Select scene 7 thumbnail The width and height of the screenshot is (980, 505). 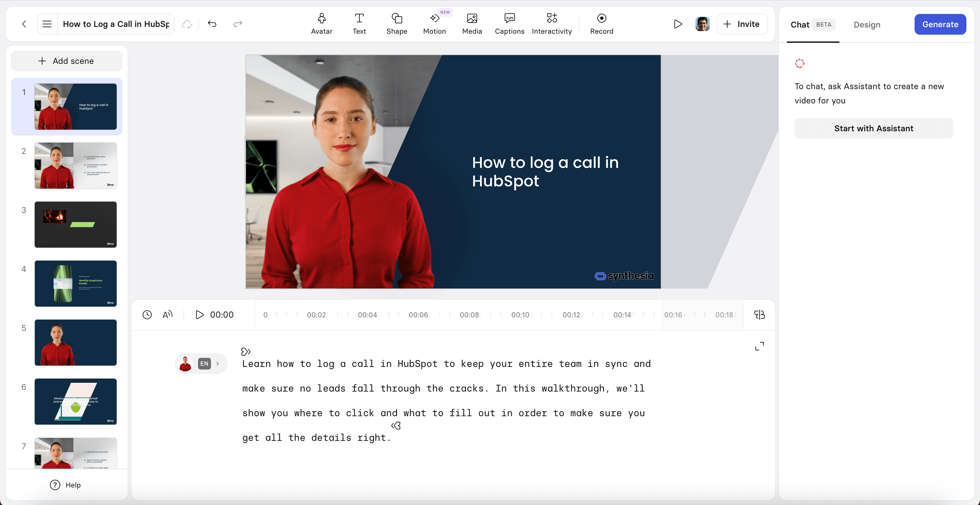point(76,453)
